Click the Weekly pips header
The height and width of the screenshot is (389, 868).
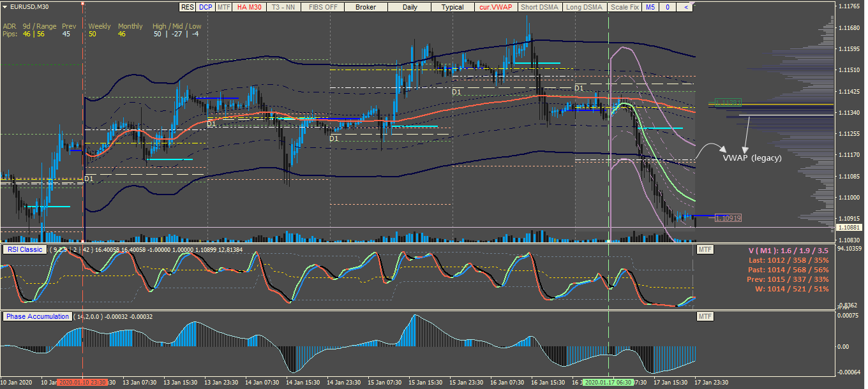pyautogui.click(x=100, y=27)
